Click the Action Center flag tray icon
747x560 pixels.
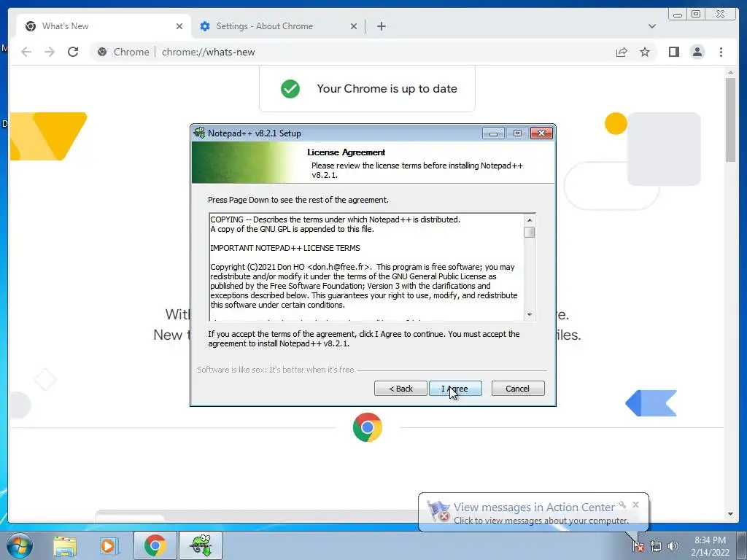pos(638,546)
